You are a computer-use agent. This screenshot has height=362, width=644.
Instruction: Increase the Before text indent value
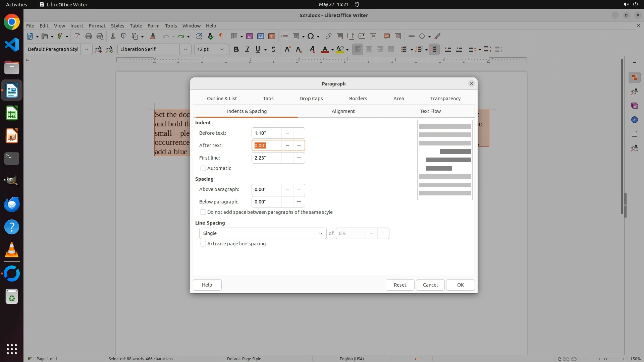pyautogui.click(x=299, y=133)
